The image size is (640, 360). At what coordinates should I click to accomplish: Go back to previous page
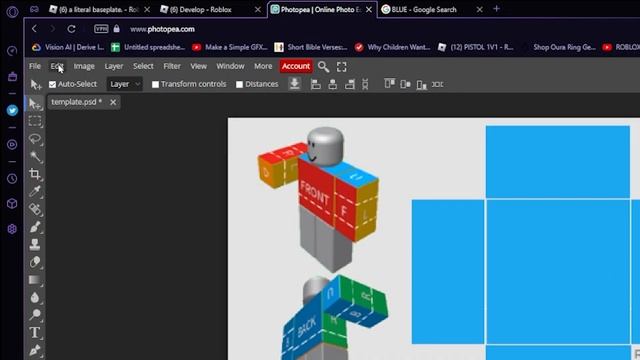pos(34,29)
